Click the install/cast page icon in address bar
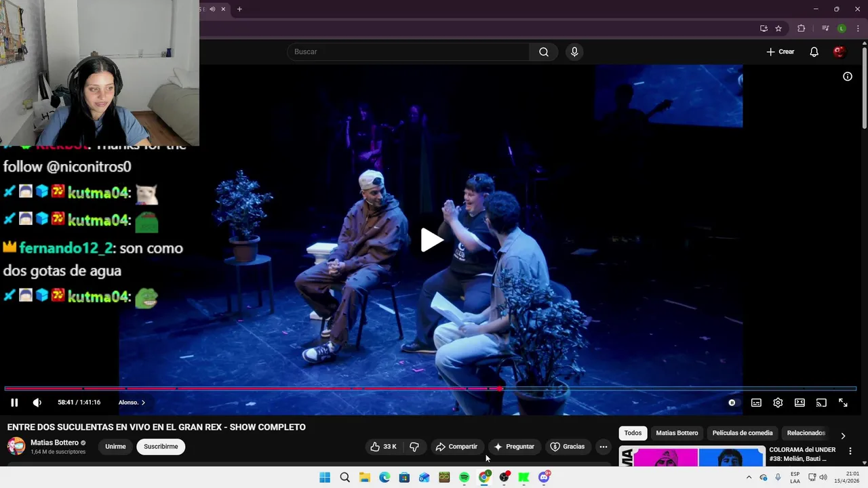 764,28
